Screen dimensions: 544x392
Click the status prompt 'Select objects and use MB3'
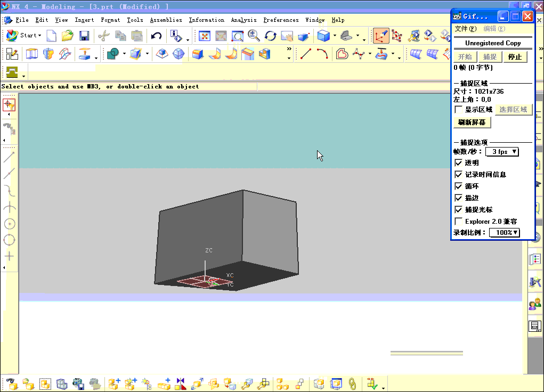100,86
